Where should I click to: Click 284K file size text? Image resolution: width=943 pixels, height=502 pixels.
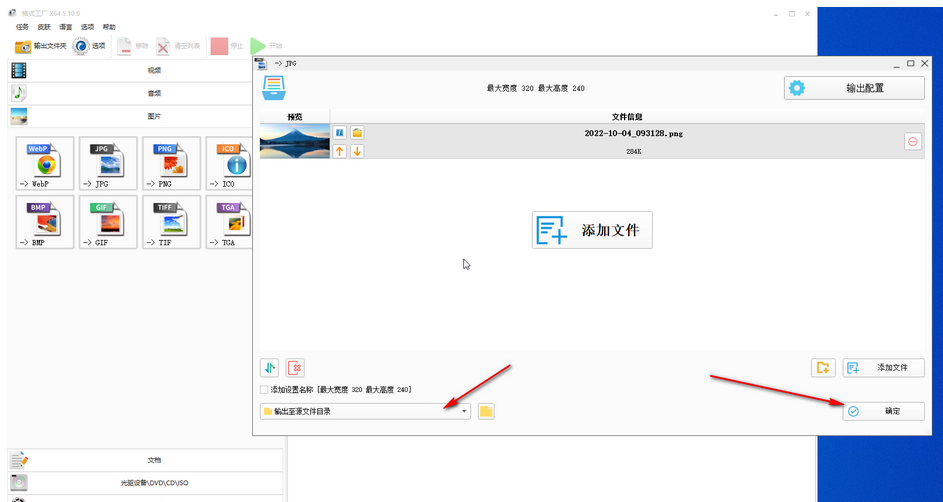[x=633, y=152]
